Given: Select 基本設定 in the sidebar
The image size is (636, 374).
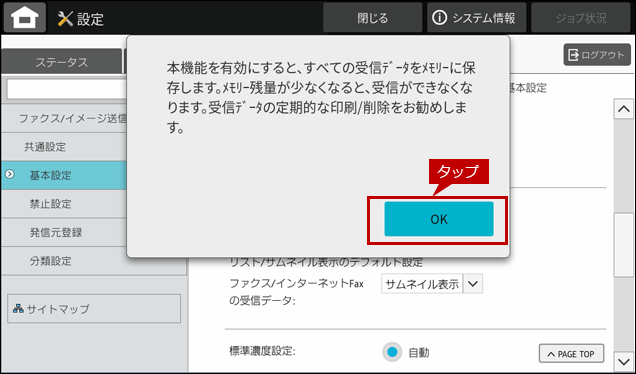Looking at the screenshot, I should point(64,175).
